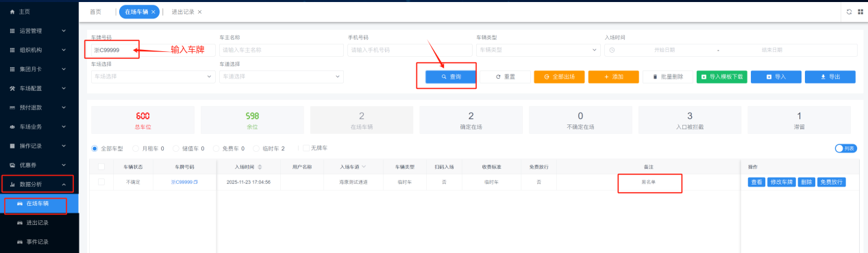Click the blue 导入 button

coord(776,77)
